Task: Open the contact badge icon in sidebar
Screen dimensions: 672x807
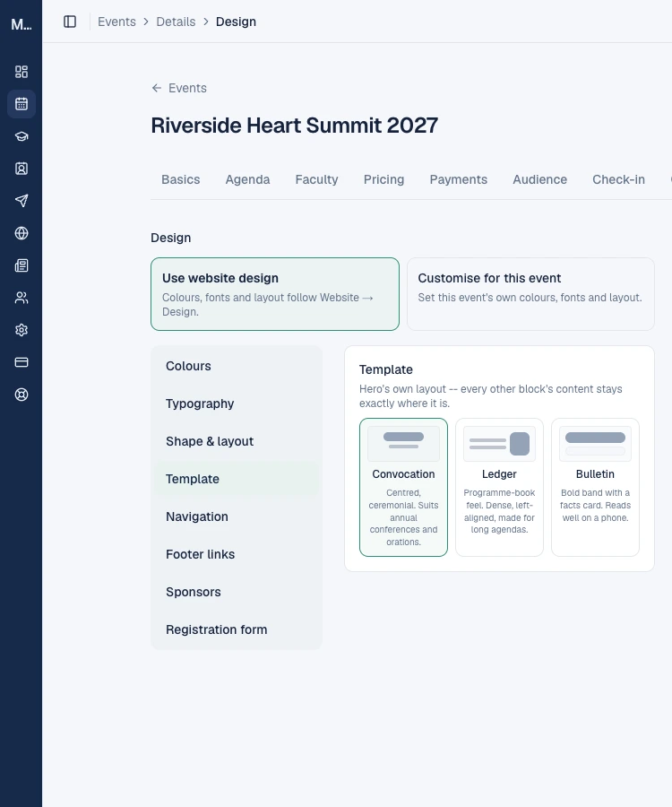Action: point(22,169)
